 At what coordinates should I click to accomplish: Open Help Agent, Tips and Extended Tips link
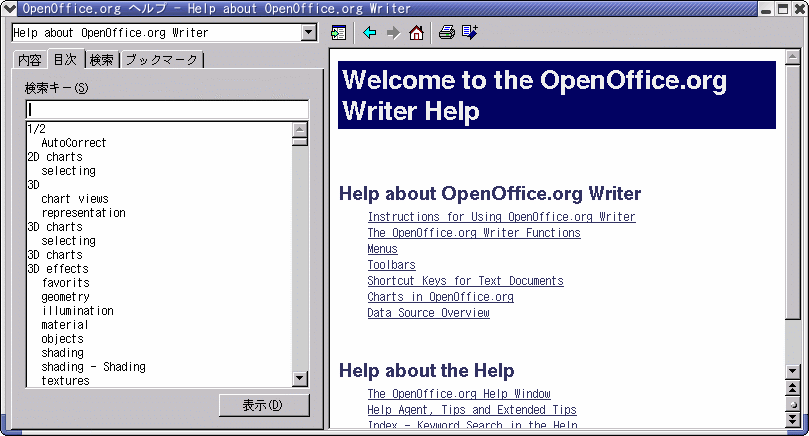tap(472, 410)
